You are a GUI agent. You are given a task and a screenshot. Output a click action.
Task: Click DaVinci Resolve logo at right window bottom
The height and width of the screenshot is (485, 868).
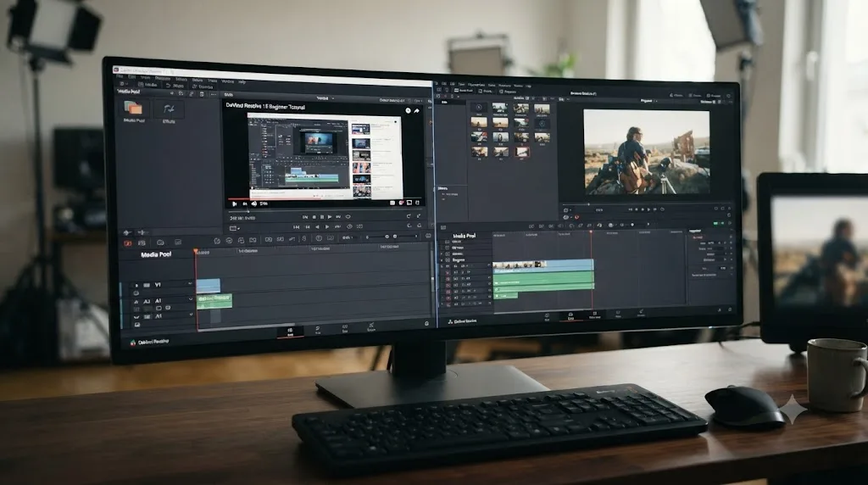(x=450, y=321)
